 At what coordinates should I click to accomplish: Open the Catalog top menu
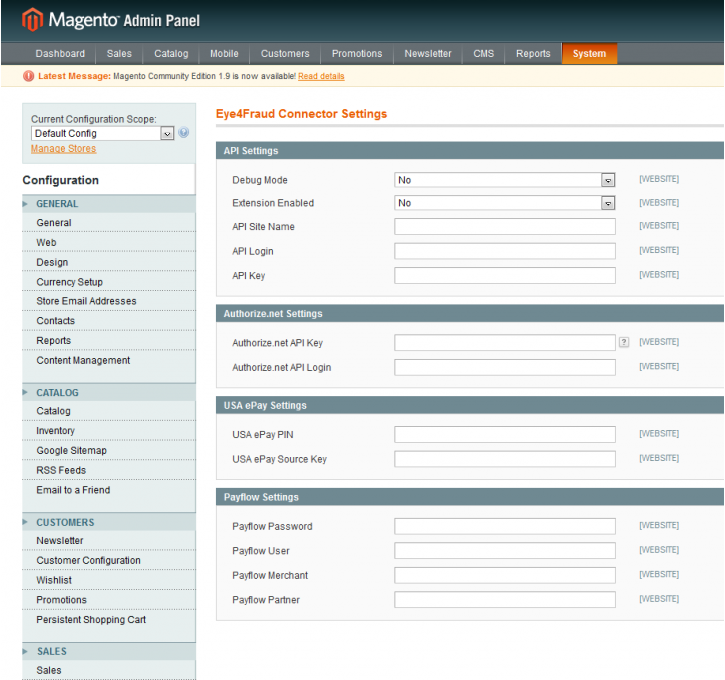(x=171, y=54)
